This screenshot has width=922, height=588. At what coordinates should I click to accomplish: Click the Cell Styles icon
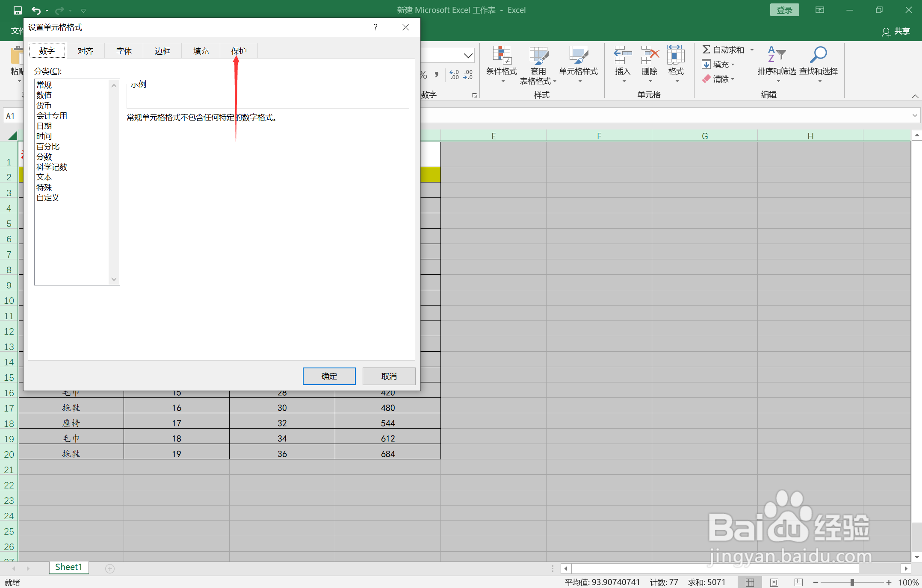coord(578,56)
